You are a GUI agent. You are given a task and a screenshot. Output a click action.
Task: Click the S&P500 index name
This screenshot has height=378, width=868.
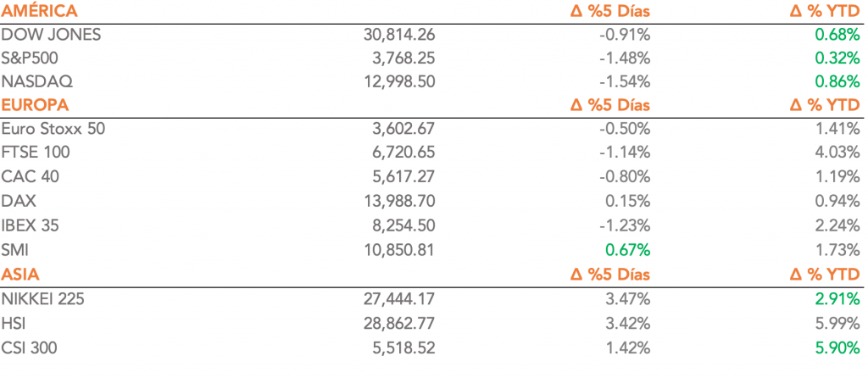pyautogui.click(x=31, y=58)
